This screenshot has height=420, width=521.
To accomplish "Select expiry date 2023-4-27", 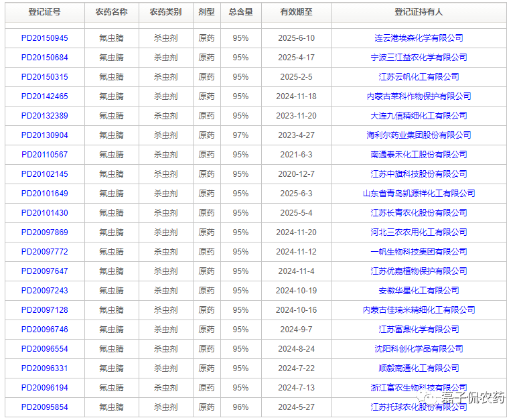I will (297, 135).
